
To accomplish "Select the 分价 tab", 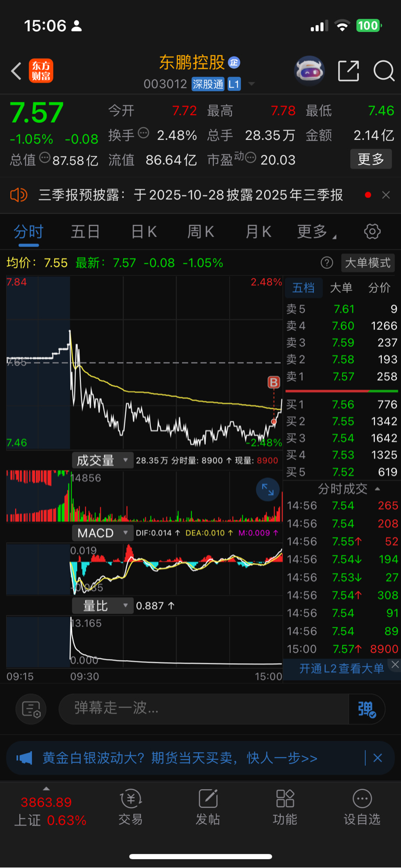I will (379, 288).
